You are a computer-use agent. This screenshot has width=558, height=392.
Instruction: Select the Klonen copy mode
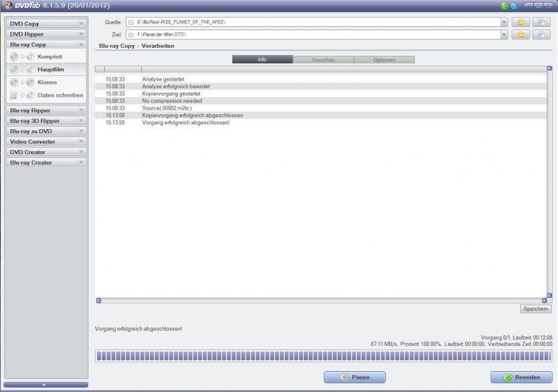click(47, 82)
